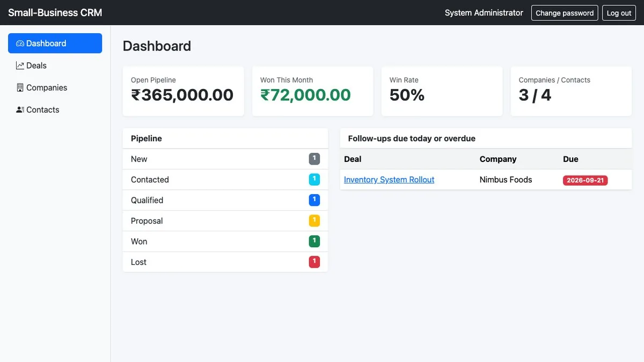The height and width of the screenshot is (362, 644).
Task: Open the Inventory System Rollout deal
Action: pos(389,180)
